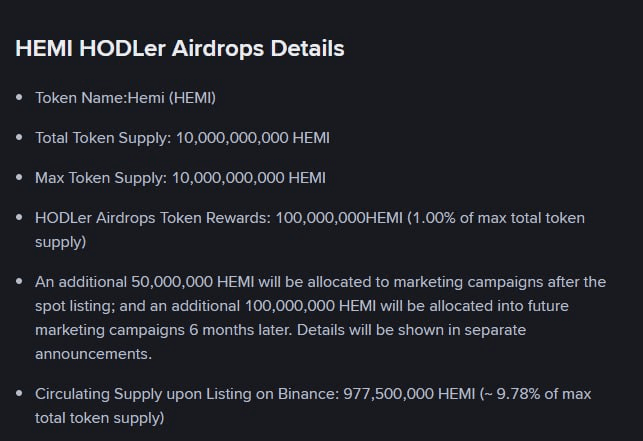
Task: Click the Max Token Supply text line
Action: coord(180,178)
